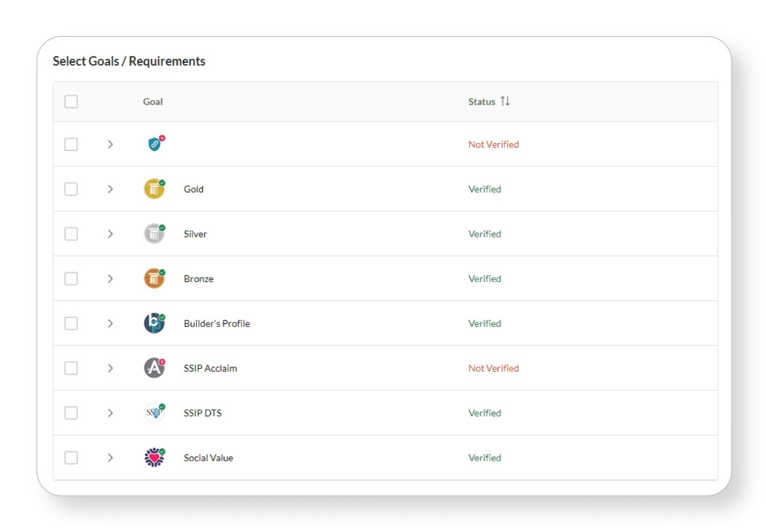The height and width of the screenshot is (532, 766).
Task: Expand the Builder's Profile row chevron
Action: (x=110, y=323)
